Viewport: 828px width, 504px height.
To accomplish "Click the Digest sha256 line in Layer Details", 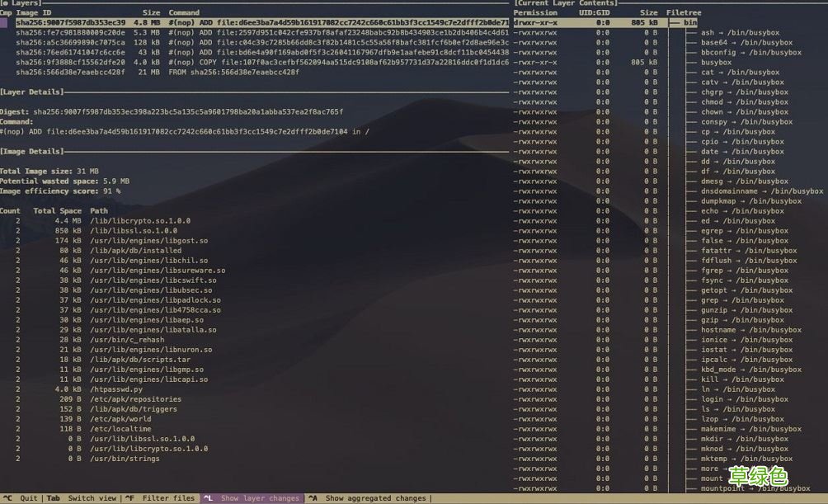I will coord(171,112).
